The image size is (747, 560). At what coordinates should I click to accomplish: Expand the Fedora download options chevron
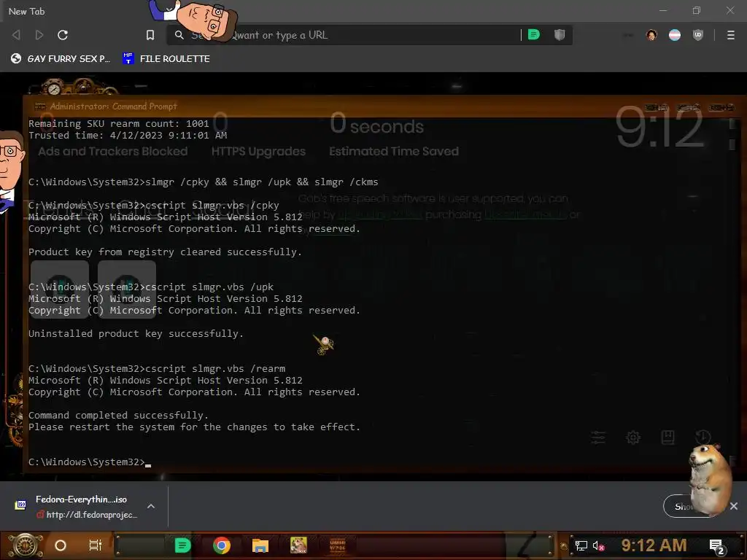click(x=151, y=506)
